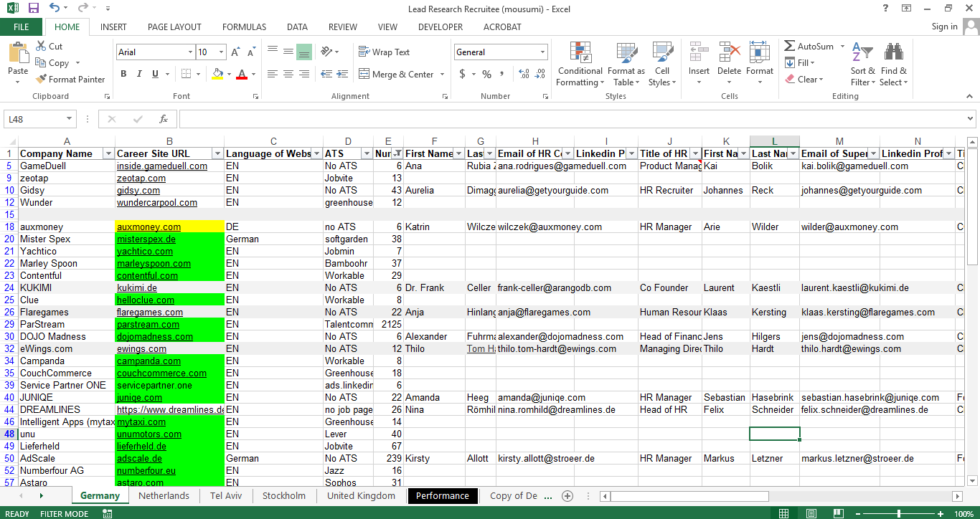Toggle underline formatting
Screen dimensions: 980x519
click(x=153, y=73)
